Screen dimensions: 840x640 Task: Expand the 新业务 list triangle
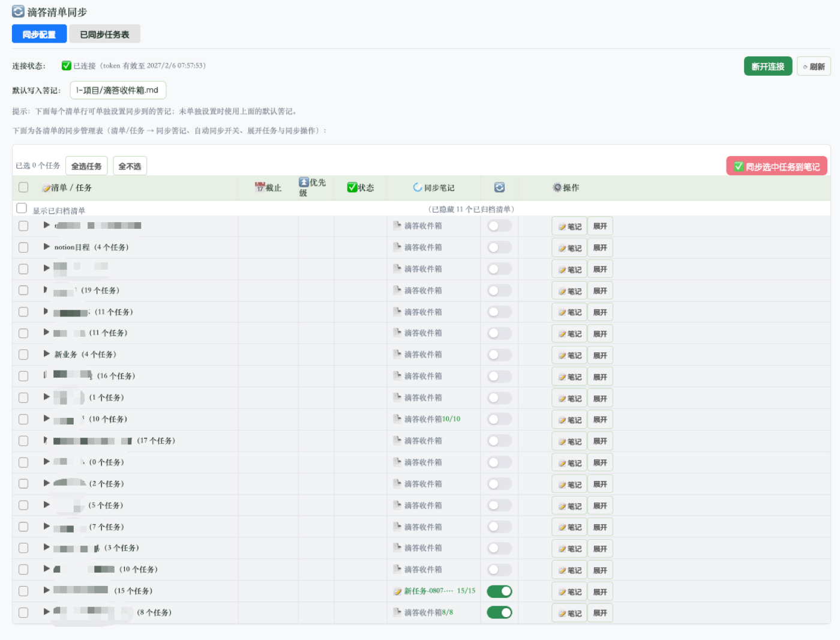tap(47, 354)
